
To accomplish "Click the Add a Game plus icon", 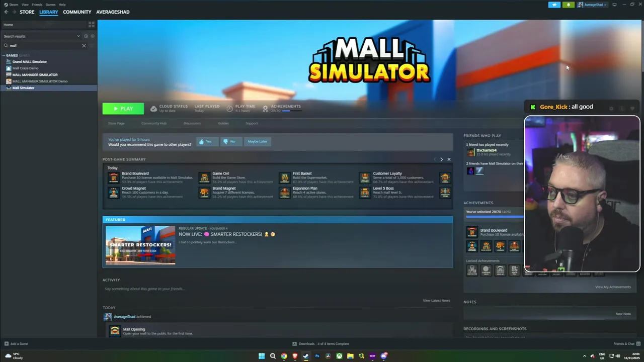I will (x=6, y=344).
